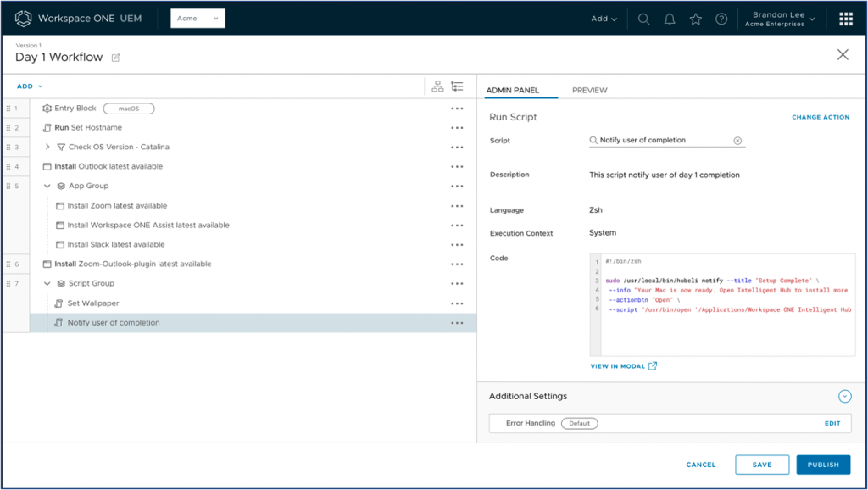Open the help question mark icon
The height and width of the screenshot is (490, 868).
721,19
